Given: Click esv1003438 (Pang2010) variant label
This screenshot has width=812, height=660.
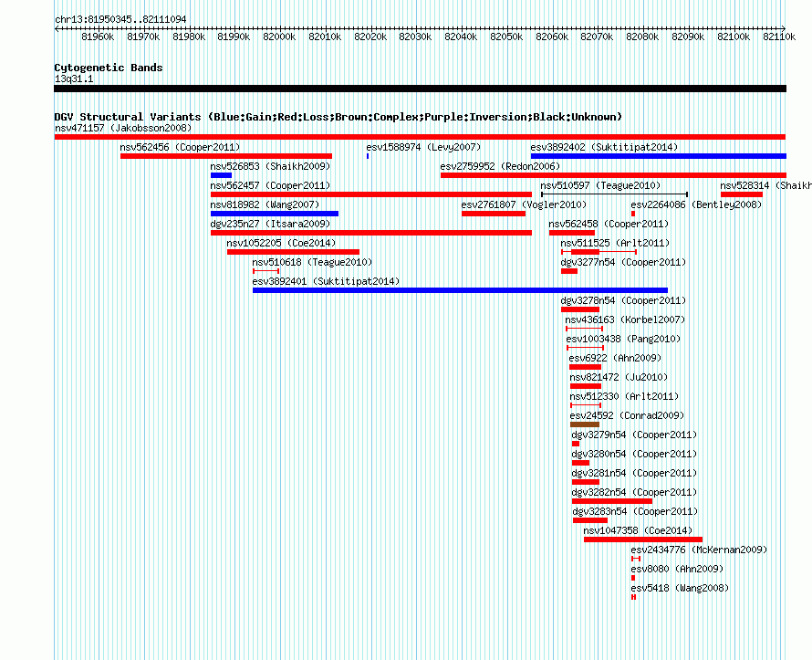Looking at the screenshot, I should [623, 339].
